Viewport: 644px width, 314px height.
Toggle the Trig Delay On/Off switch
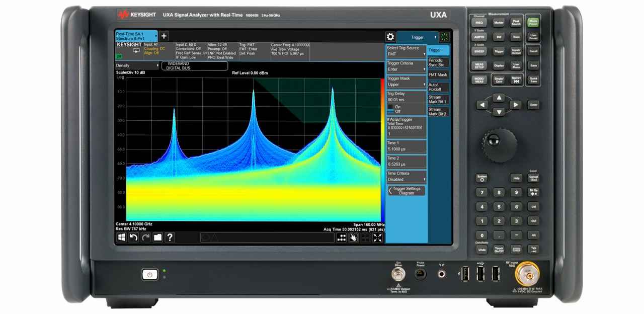(x=390, y=109)
